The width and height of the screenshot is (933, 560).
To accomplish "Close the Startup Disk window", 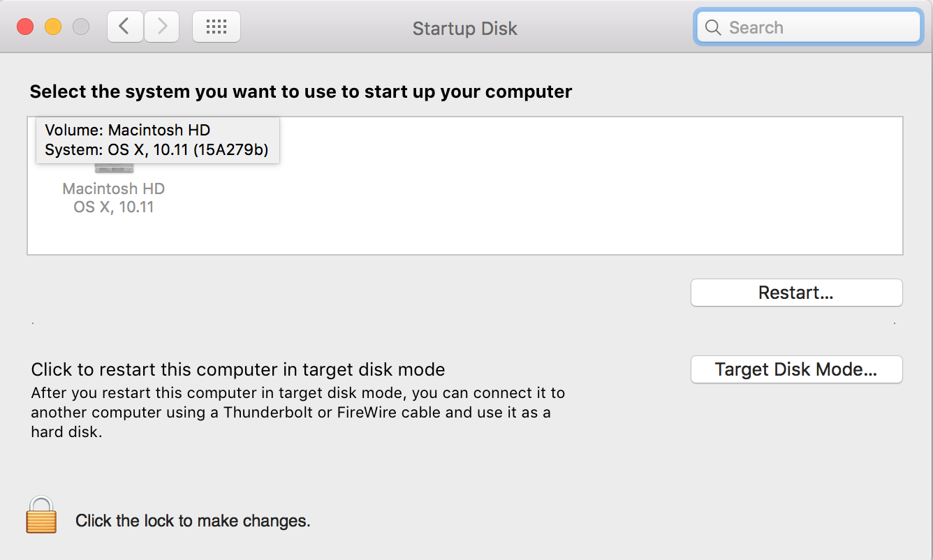I will click(25, 27).
